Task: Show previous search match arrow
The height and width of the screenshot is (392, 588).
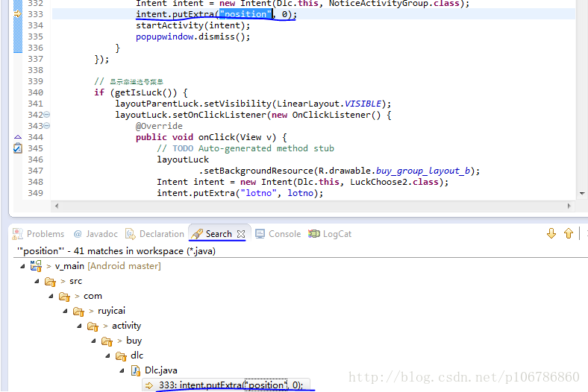Action: pyautogui.click(x=569, y=233)
